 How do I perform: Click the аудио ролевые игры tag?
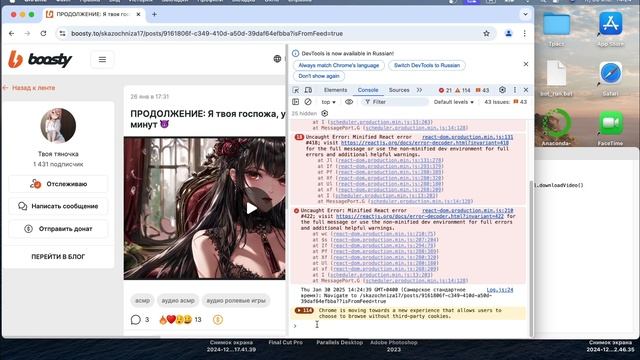[236, 300]
